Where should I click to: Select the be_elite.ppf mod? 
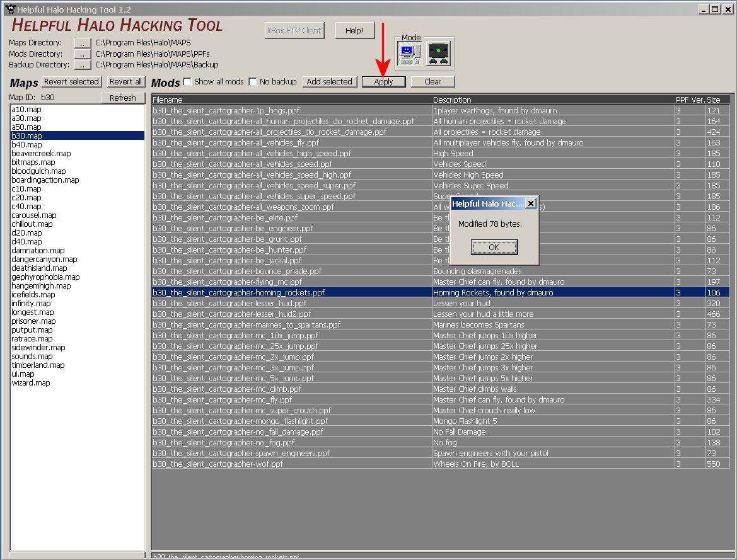point(441,217)
